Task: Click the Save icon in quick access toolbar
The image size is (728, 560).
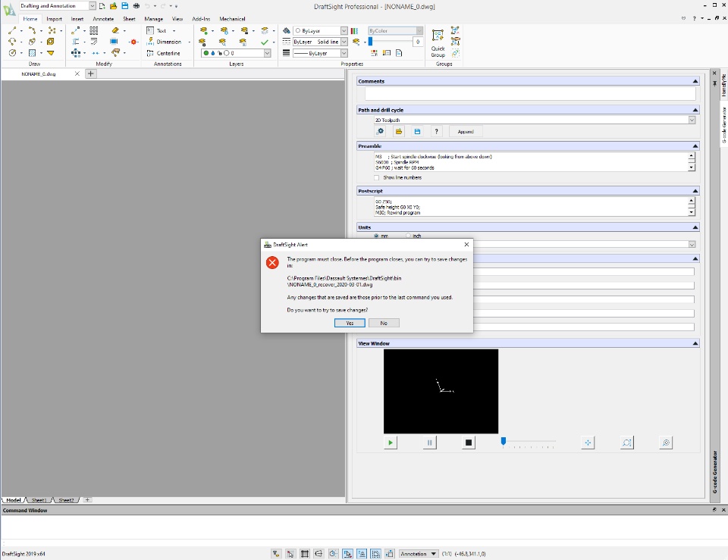Action: click(x=125, y=6)
